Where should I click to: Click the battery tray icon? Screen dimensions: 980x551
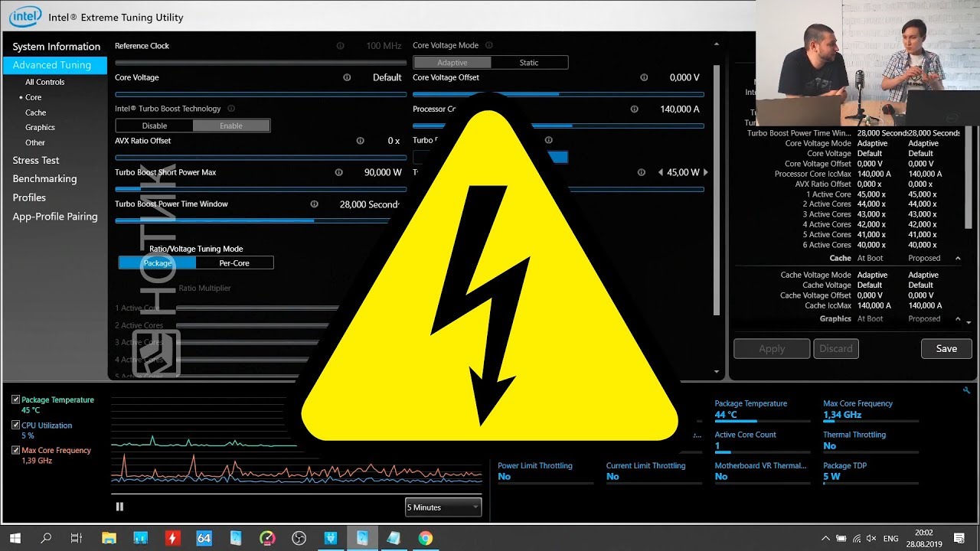842,538
